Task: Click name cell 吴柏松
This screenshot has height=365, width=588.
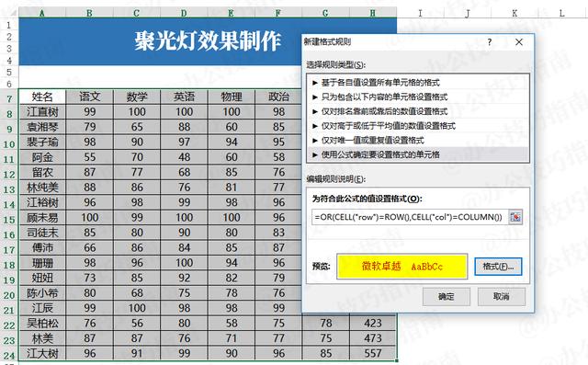Action: (x=42, y=324)
